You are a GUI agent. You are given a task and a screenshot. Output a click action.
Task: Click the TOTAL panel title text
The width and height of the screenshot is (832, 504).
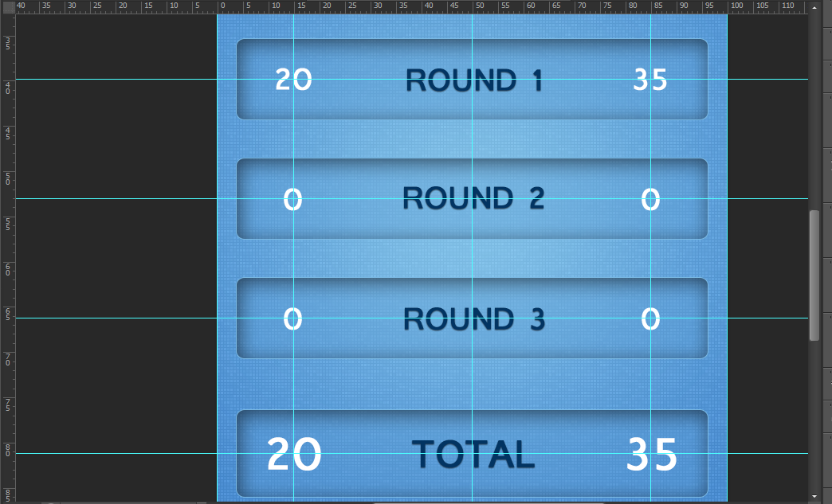(x=473, y=454)
